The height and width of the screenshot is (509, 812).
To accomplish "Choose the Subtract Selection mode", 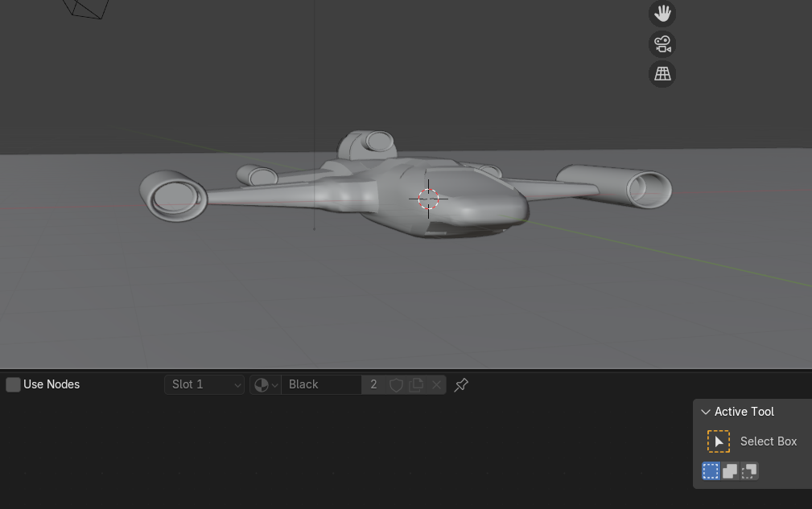I will (749, 471).
